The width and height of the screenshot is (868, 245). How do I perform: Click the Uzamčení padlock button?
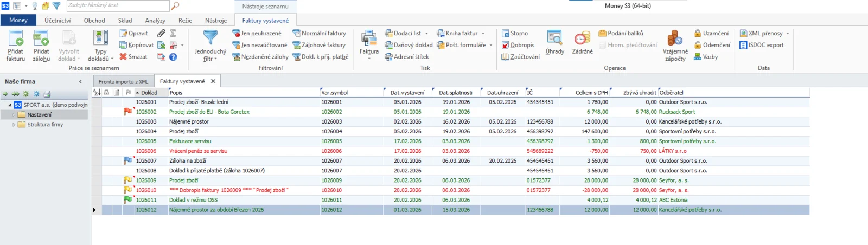711,33
